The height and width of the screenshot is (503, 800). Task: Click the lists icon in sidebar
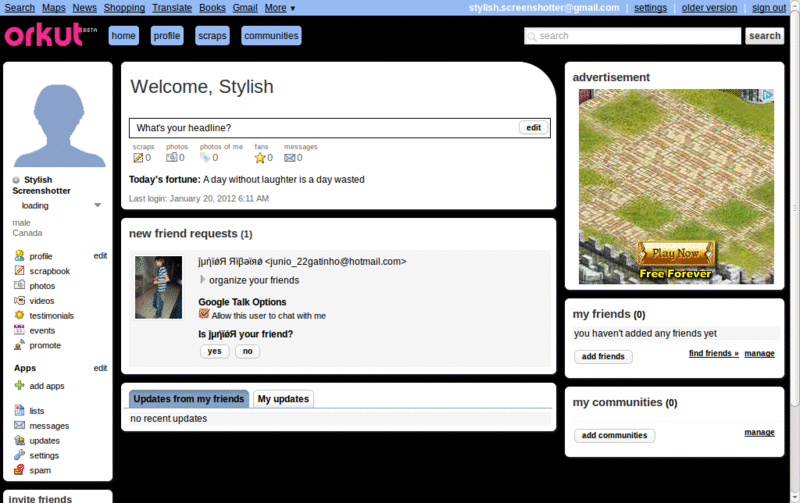point(19,410)
